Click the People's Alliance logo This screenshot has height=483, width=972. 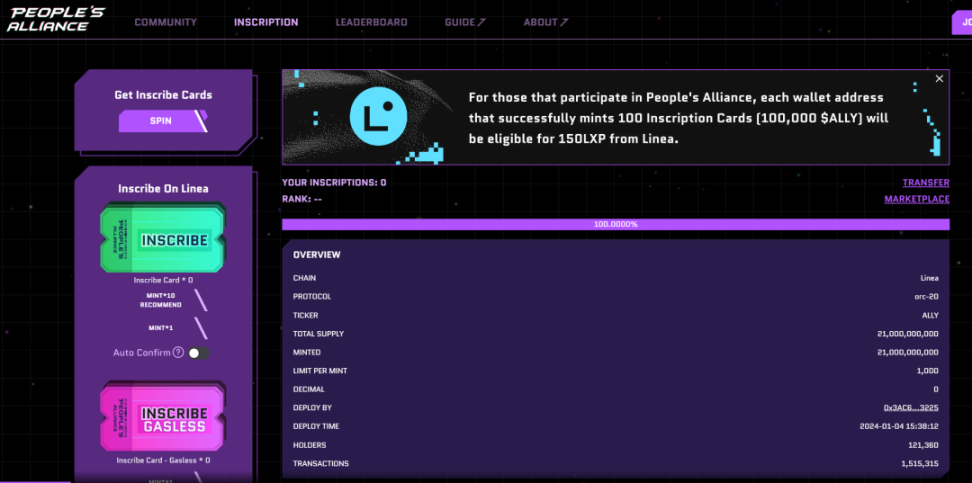click(55, 17)
